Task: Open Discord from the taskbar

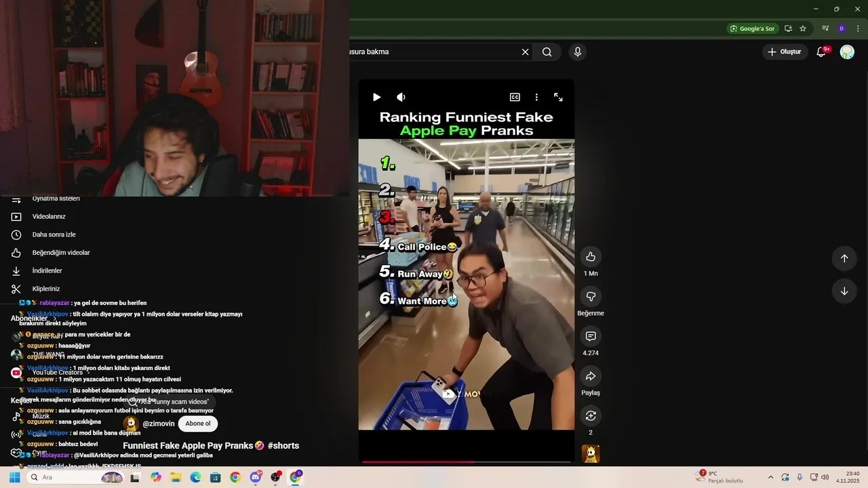Action: point(256,477)
